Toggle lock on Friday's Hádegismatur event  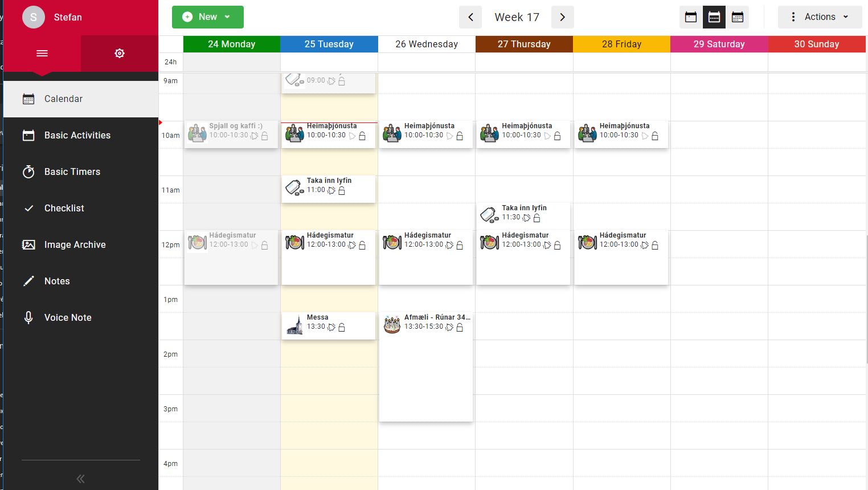coord(655,246)
